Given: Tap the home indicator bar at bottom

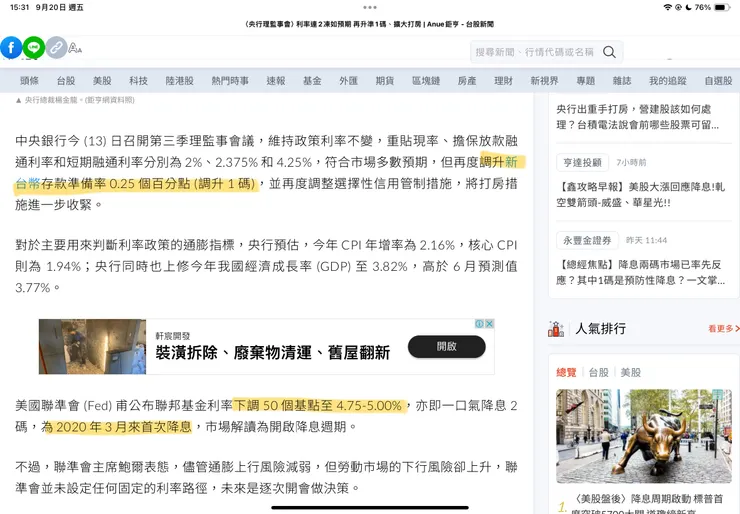Looking at the screenshot, I should tap(370, 508).
